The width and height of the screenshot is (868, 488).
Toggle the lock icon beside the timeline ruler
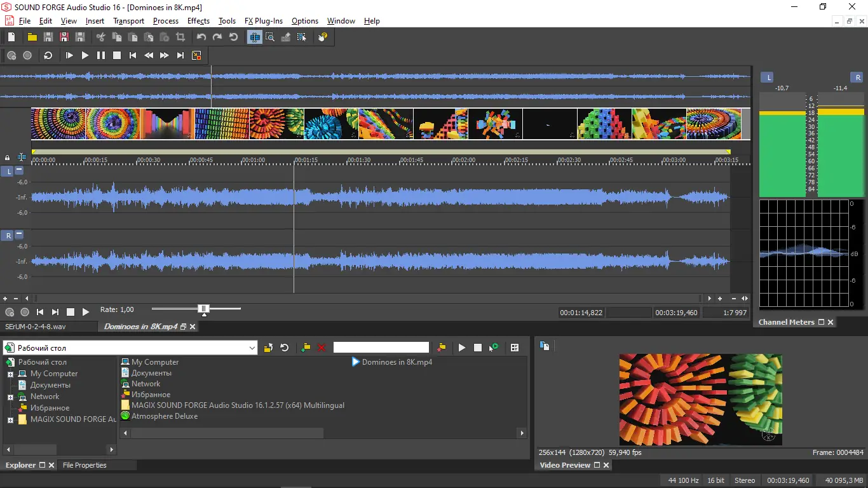tap(8, 158)
